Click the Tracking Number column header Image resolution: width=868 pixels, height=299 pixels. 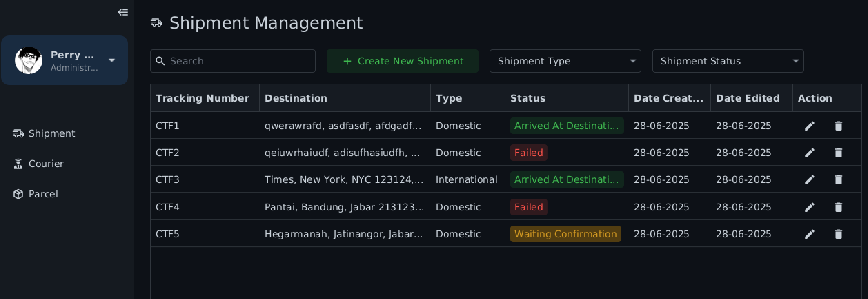[x=202, y=98]
